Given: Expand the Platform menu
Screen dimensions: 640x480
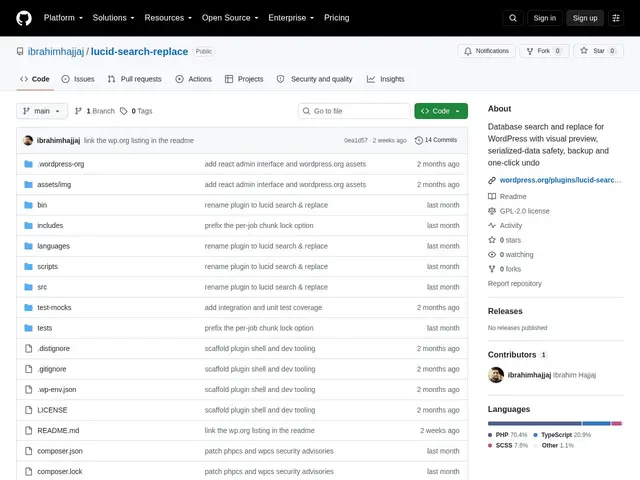Looking at the screenshot, I should click(63, 18).
